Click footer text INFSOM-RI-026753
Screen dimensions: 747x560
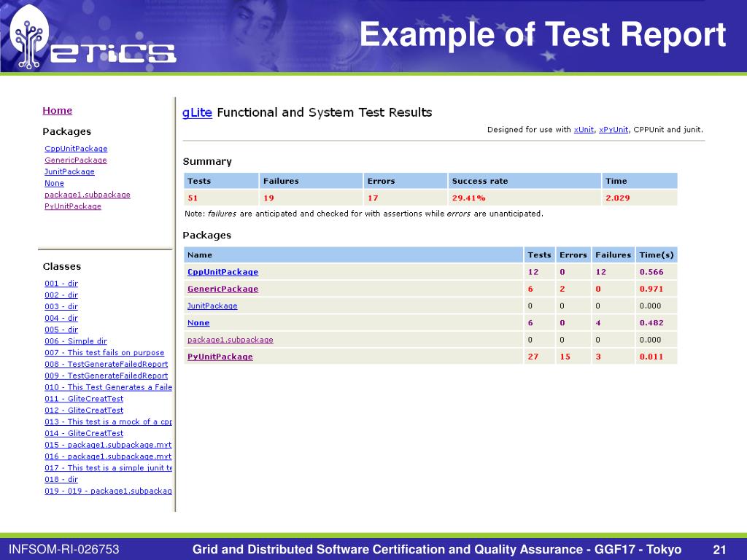click(64, 549)
